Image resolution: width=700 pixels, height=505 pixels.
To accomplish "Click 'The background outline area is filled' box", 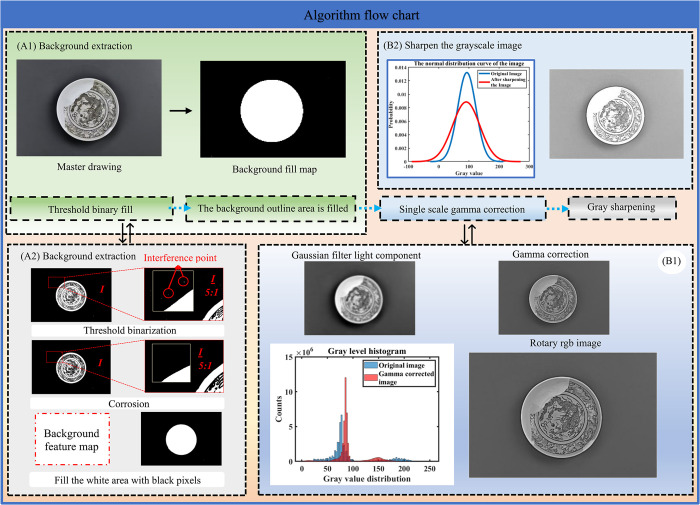I will click(271, 208).
